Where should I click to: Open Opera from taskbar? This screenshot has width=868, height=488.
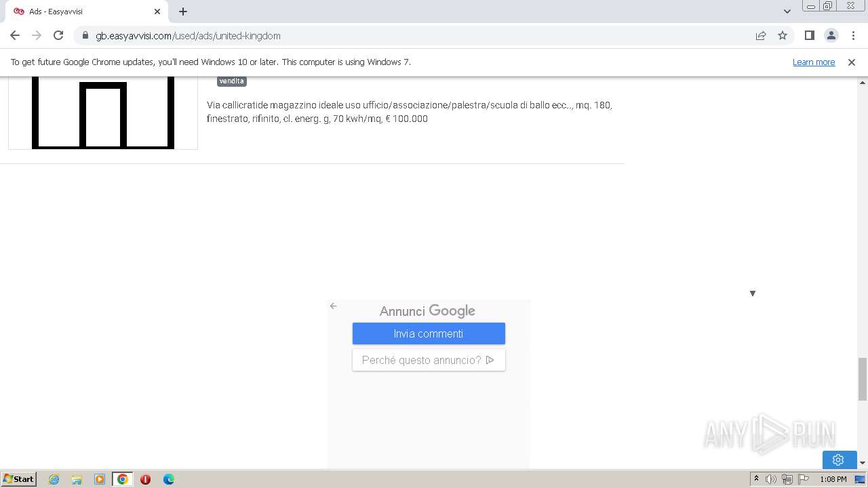tap(145, 479)
